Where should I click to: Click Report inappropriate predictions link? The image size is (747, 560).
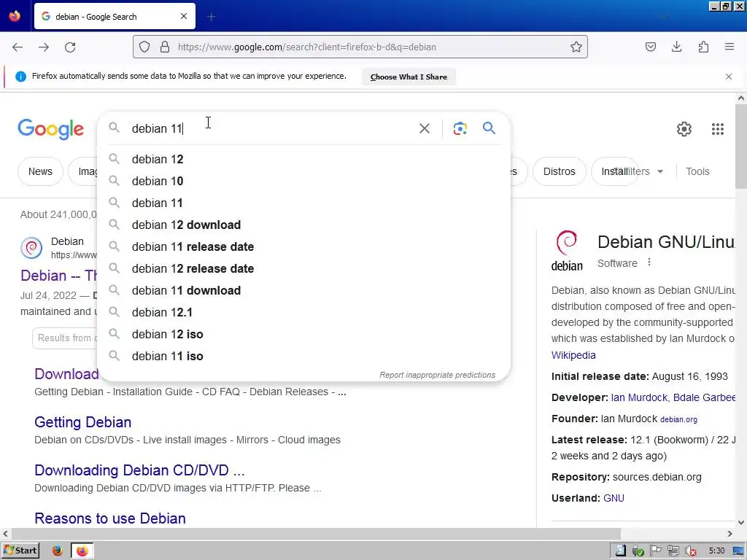pyautogui.click(x=438, y=376)
